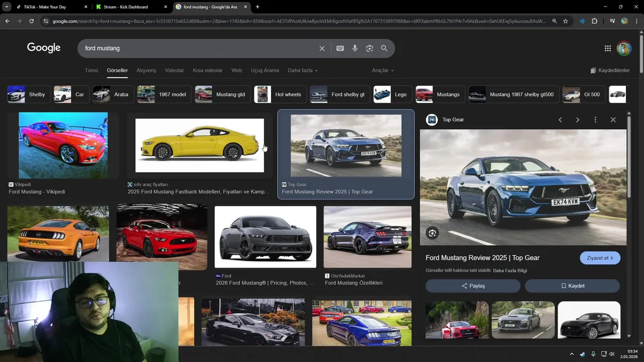Expand the Araçlar tools dropdown

[382, 70]
